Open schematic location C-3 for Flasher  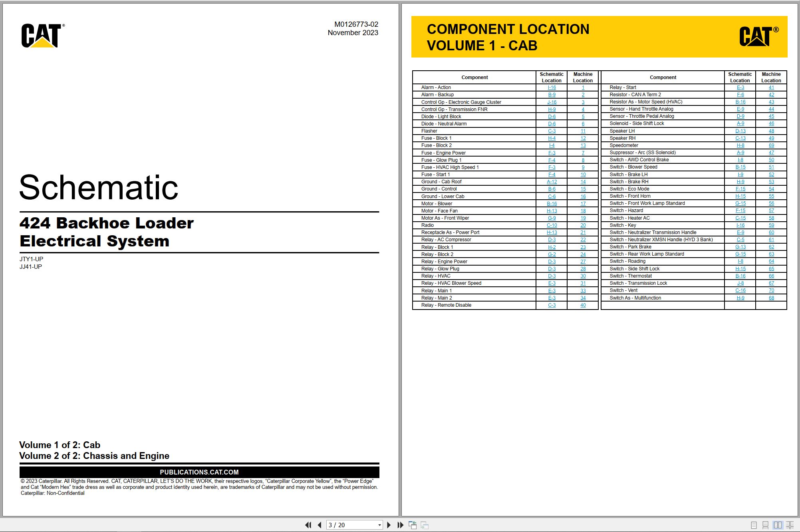coord(552,131)
